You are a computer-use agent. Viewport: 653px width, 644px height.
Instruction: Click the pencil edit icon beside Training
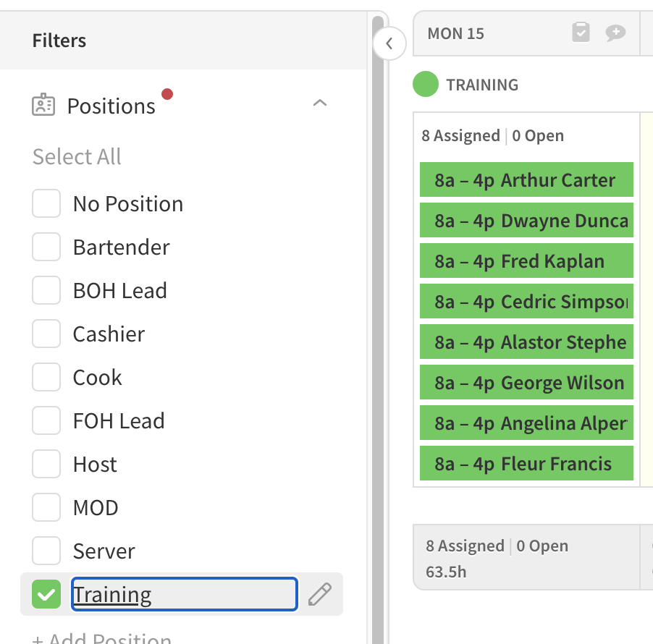point(319,595)
